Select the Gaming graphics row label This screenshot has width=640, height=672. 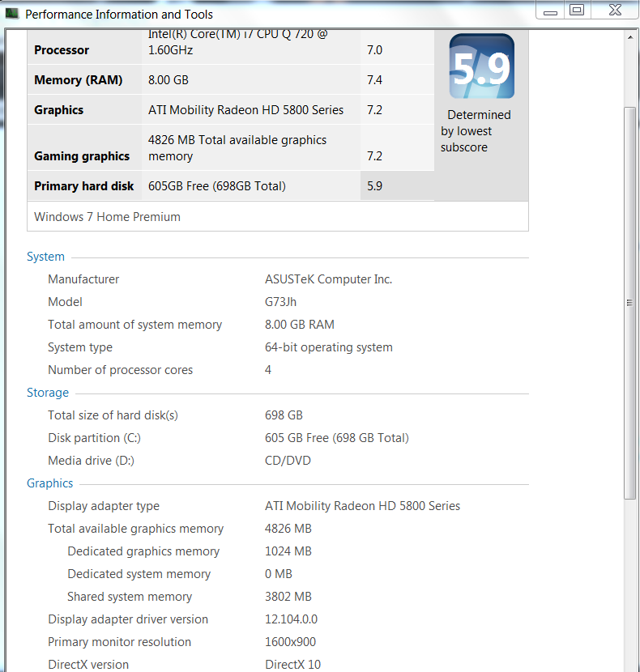coord(82,156)
